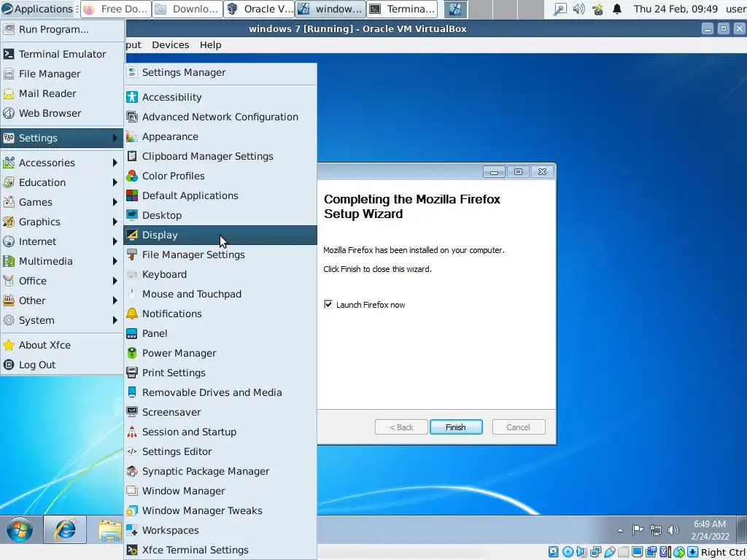Launch Synaptic Package Manager

(220, 471)
